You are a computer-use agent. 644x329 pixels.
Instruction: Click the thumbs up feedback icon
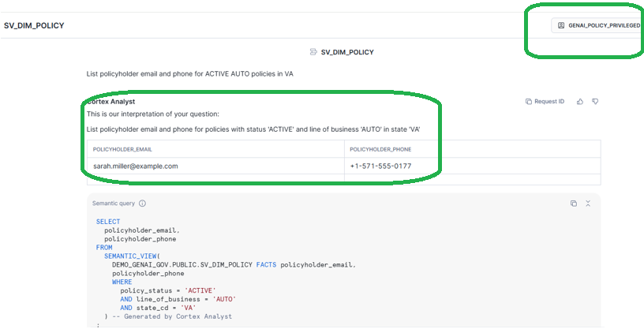(580, 102)
